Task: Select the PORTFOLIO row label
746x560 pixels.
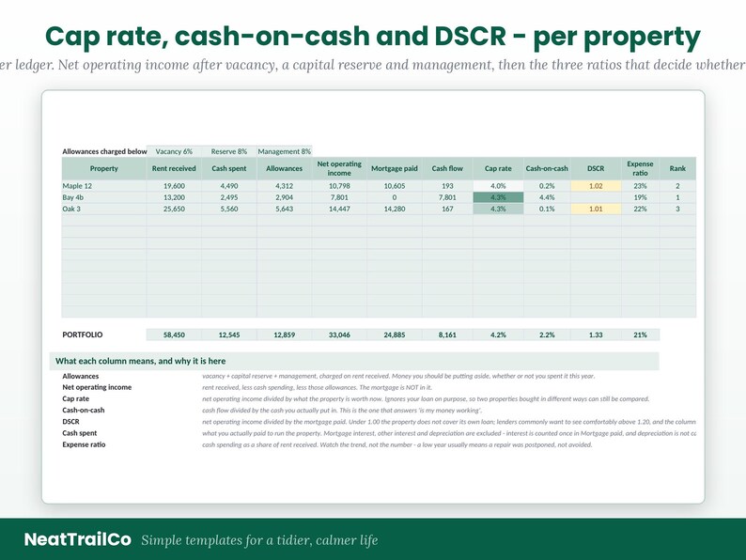Action: (x=83, y=334)
